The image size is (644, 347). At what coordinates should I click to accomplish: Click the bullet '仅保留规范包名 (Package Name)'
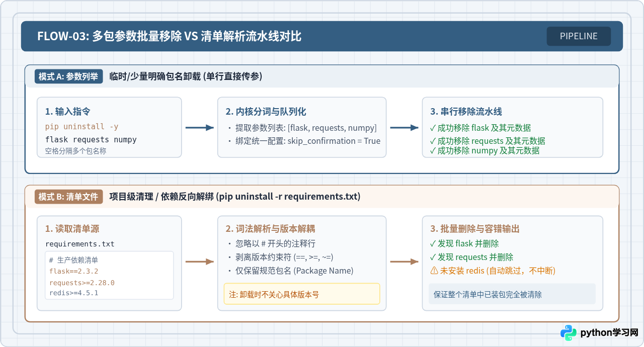294,271
